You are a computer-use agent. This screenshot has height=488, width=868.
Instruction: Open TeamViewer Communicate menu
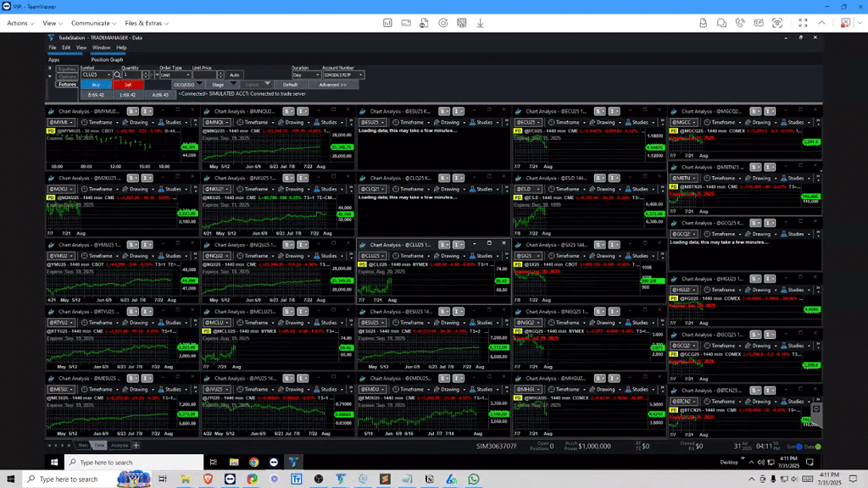(93, 23)
